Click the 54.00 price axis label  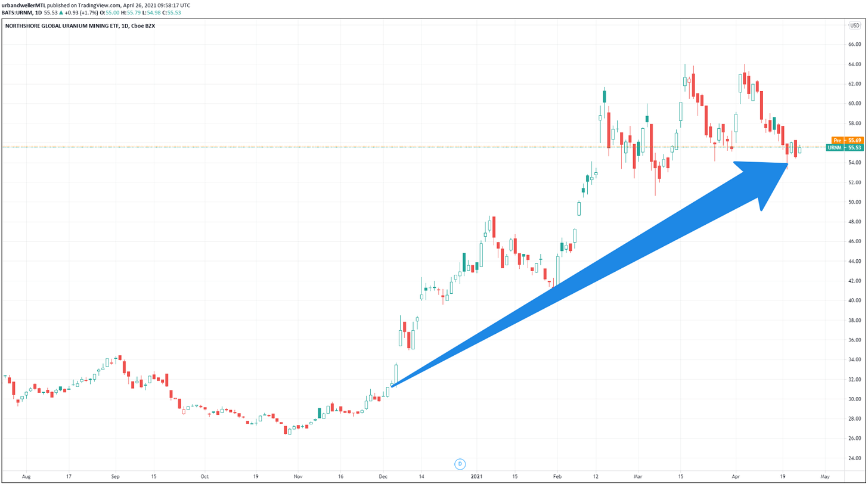click(x=854, y=163)
